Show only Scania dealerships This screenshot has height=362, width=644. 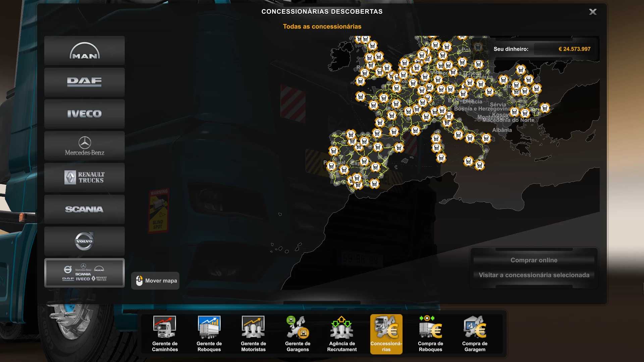tap(84, 209)
